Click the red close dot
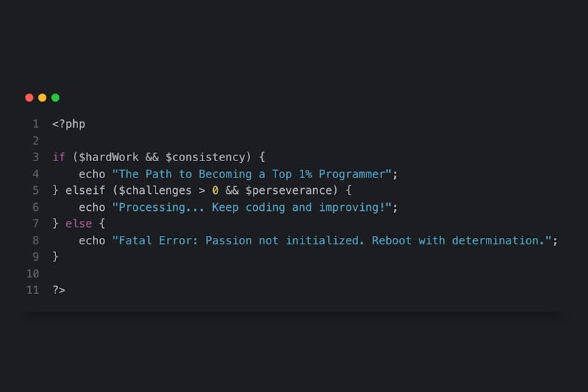The width and height of the screenshot is (588, 392). click(x=29, y=98)
